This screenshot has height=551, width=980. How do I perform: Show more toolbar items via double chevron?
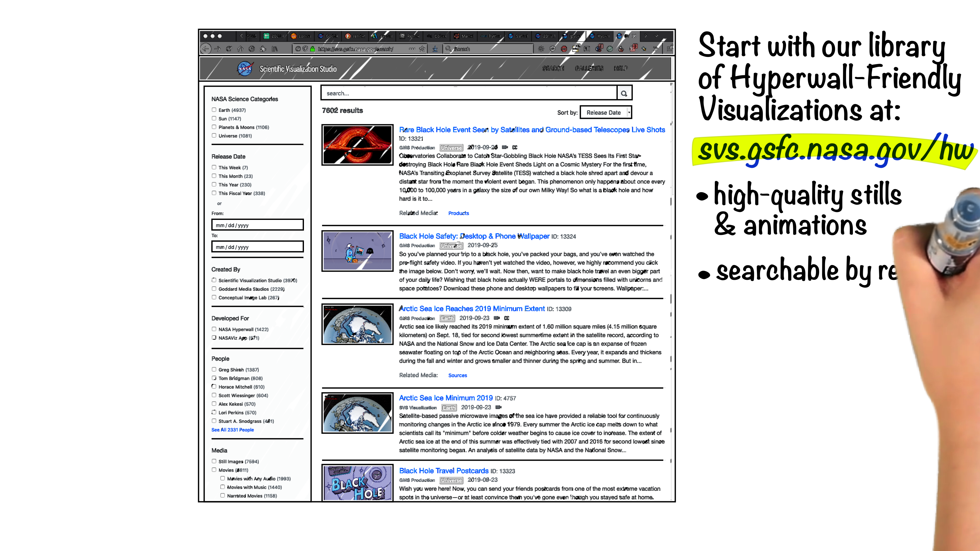[655, 49]
